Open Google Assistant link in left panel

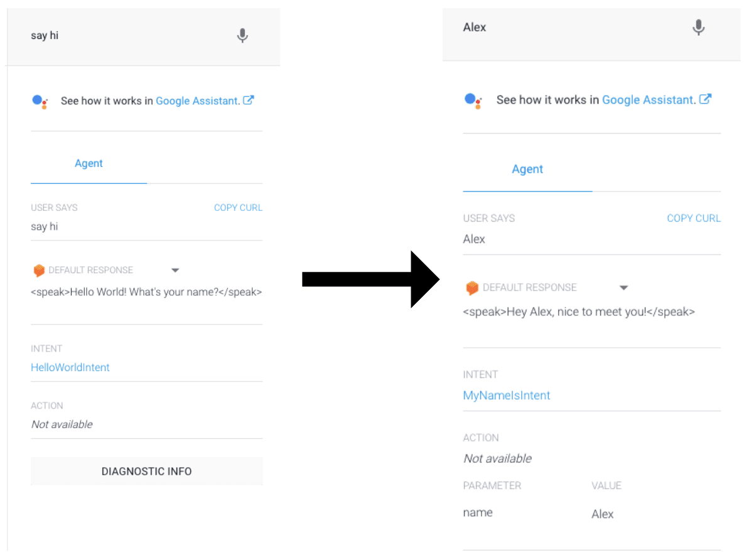pos(198,101)
